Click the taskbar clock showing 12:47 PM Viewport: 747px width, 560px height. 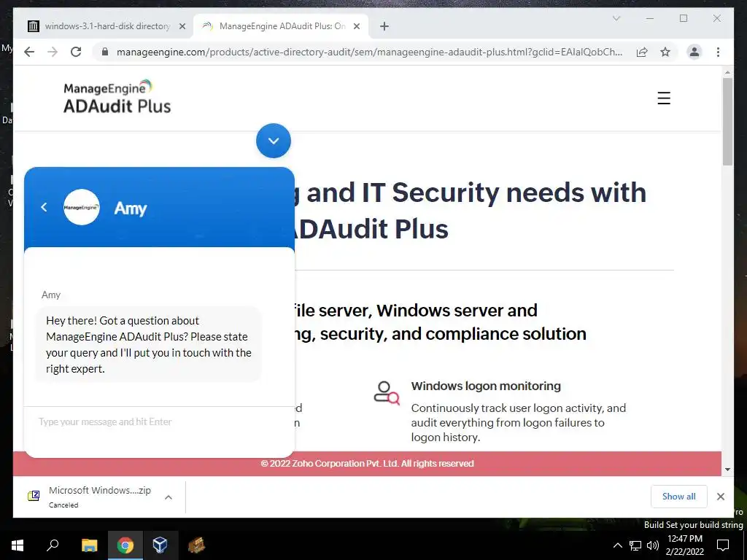(684, 545)
